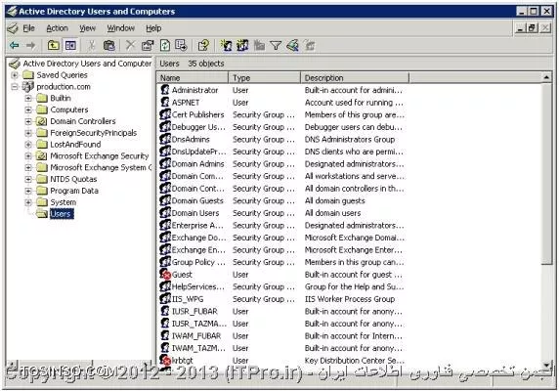Expand the ForeignSecurityPrincipals tree node
The height and width of the screenshot is (392, 559).
coord(28,133)
